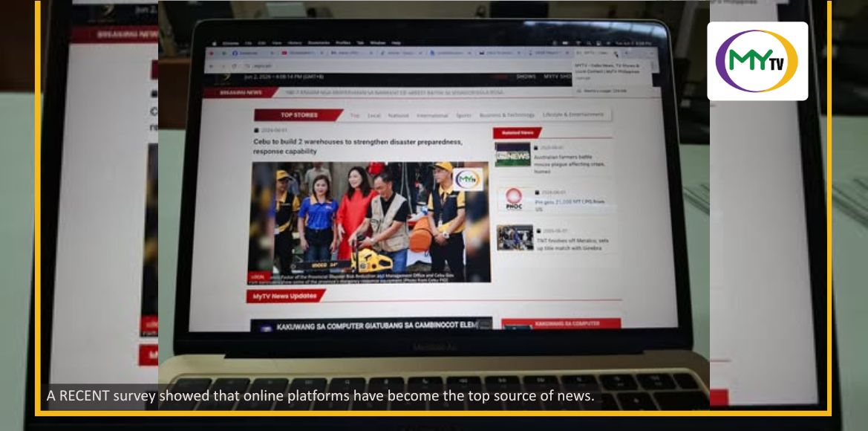Open the Australian farmers battle mouse plague headline
The height and width of the screenshot is (431, 868).
pyautogui.click(x=570, y=164)
